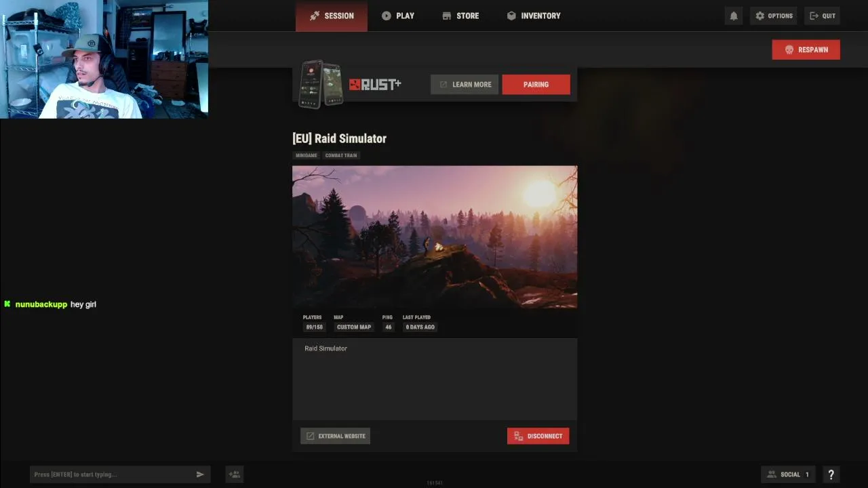This screenshot has width=868, height=488.
Task: Click the COMBAT TRAIN tag
Action: tap(341, 155)
